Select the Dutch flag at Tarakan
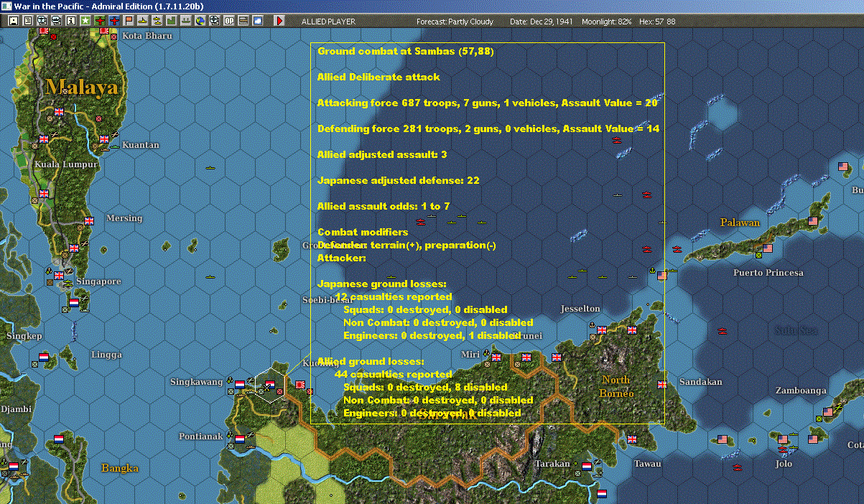864x504 pixels. click(587, 466)
